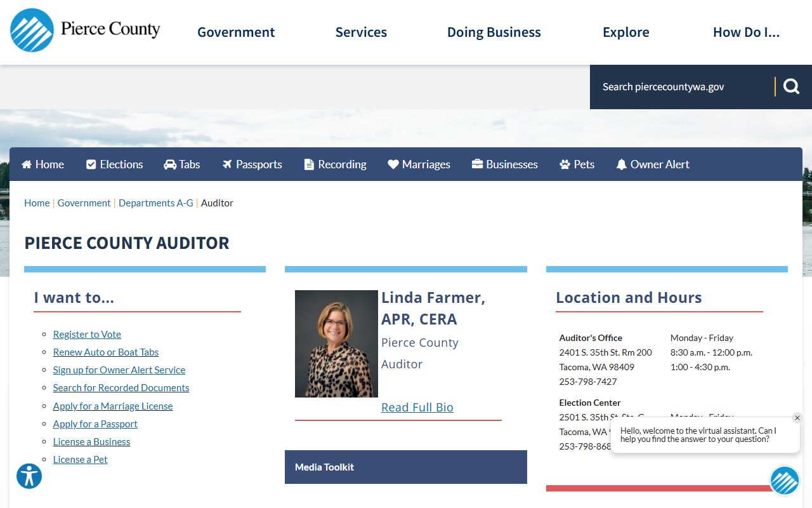Select the Recording nav label
This screenshot has width=812, height=508.
[342, 164]
